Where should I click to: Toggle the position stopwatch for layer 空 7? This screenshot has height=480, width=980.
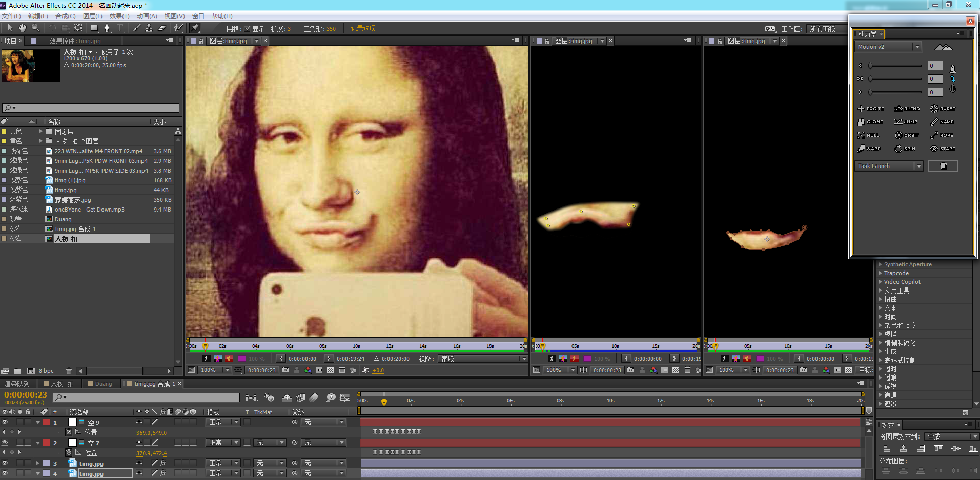click(x=69, y=453)
